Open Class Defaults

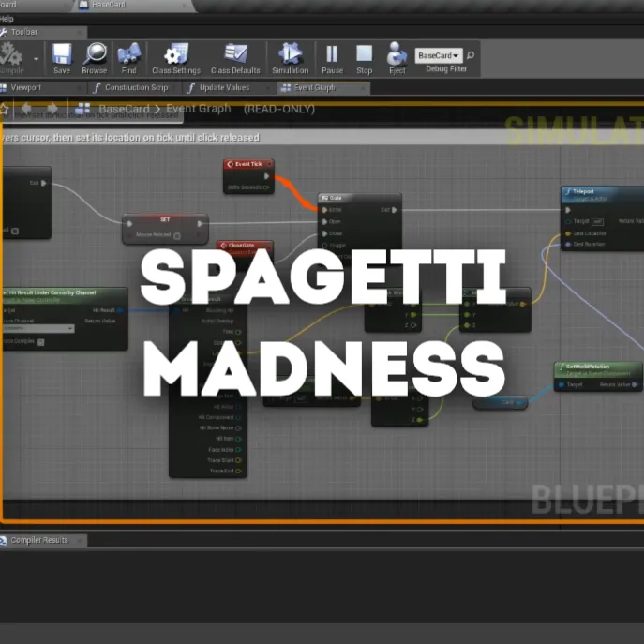pyautogui.click(x=235, y=58)
